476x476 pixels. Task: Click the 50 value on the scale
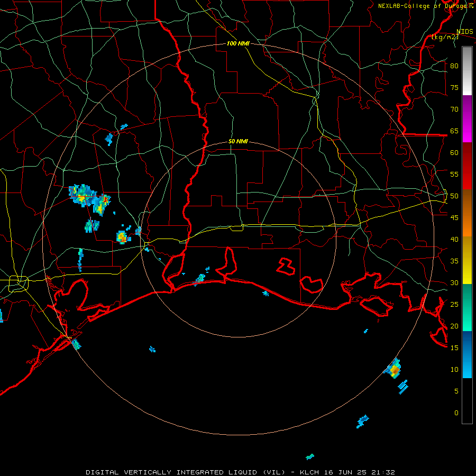coord(454,196)
